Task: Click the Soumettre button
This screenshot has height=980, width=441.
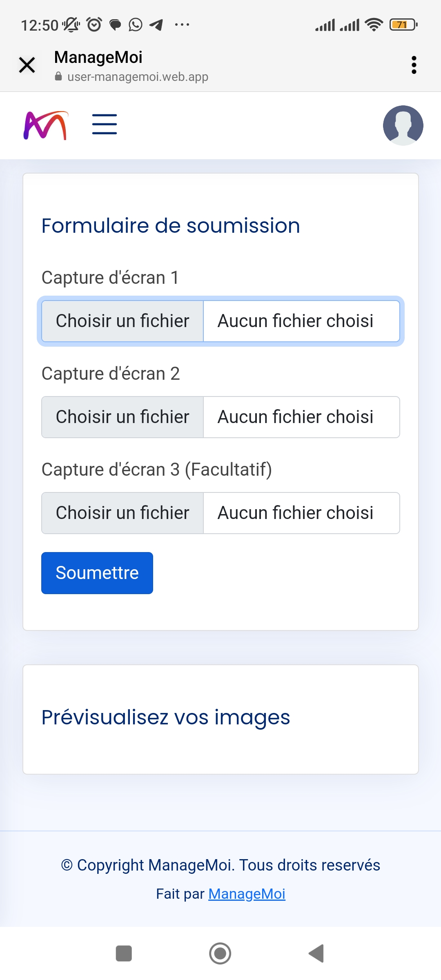Action: (x=97, y=573)
